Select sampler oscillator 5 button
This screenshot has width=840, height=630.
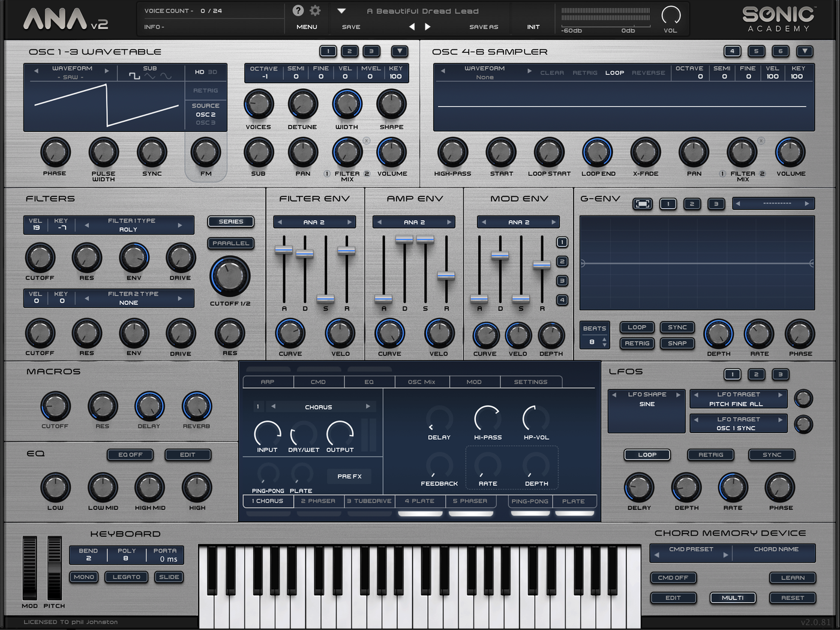pyautogui.click(x=756, y=51)
